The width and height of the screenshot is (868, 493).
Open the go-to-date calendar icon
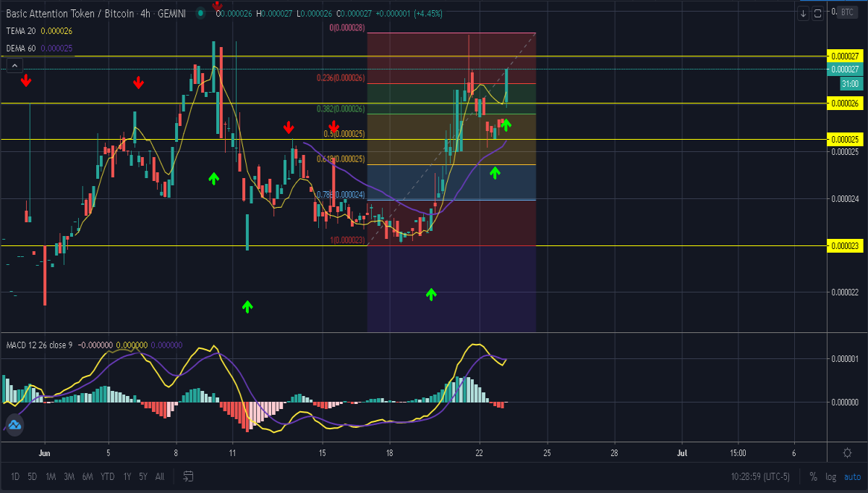click(x=188, y=476)
